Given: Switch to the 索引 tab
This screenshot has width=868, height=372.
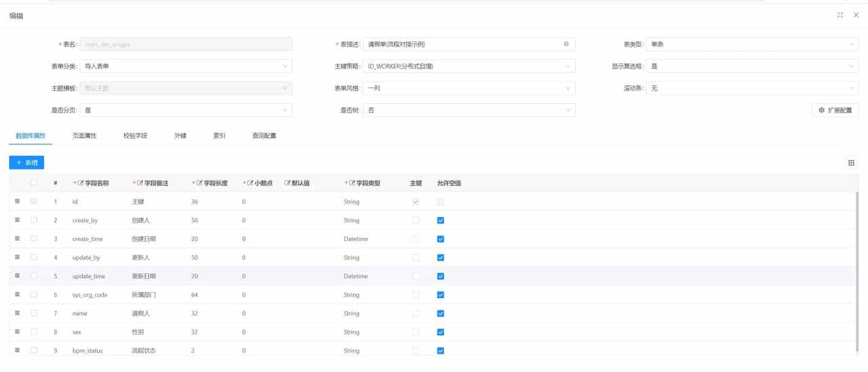Looking at the screenshot, I should click(x=220, y=136).
